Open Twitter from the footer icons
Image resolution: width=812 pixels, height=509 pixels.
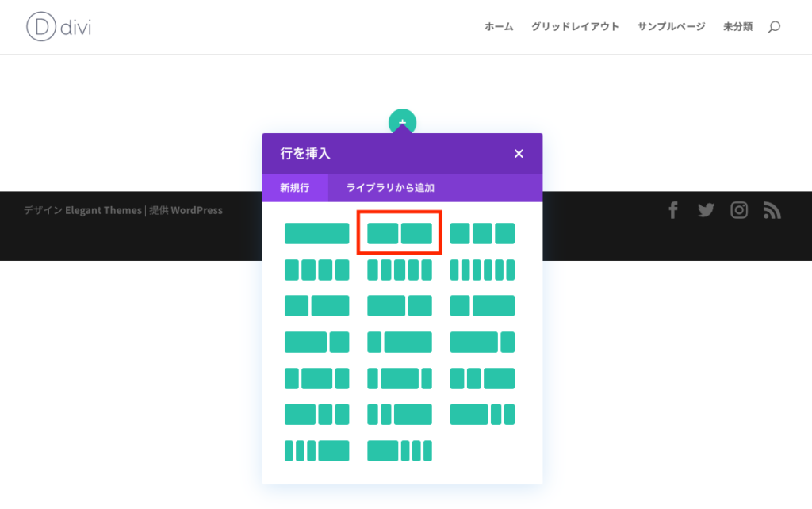706,210
